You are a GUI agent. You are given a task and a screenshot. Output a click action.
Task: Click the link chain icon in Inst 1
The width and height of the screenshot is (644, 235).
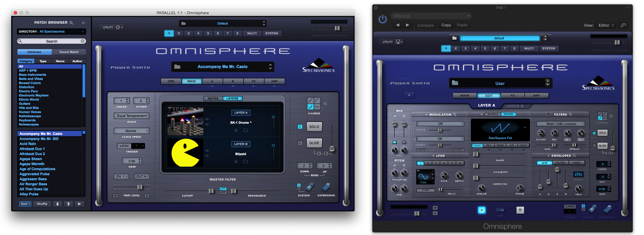623,25
